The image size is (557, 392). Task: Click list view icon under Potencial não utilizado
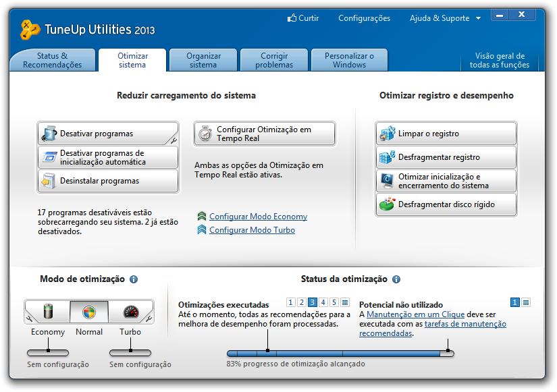(x=526, y=302)
